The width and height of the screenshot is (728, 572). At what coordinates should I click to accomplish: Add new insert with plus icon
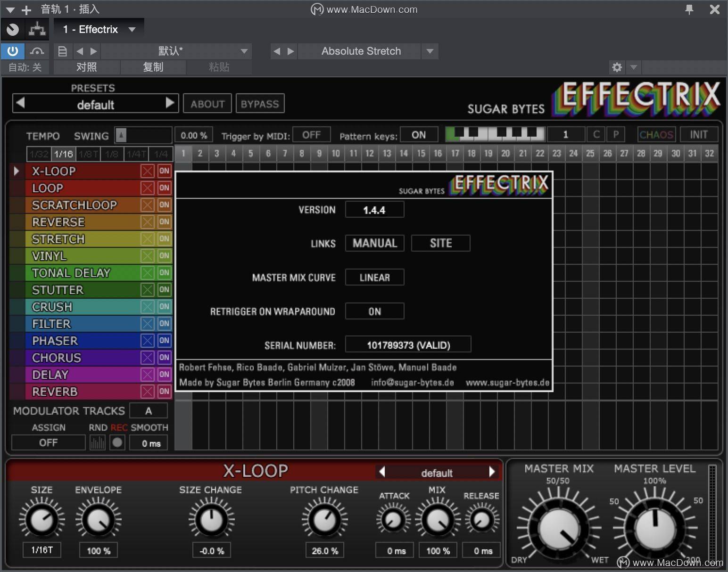26,9
